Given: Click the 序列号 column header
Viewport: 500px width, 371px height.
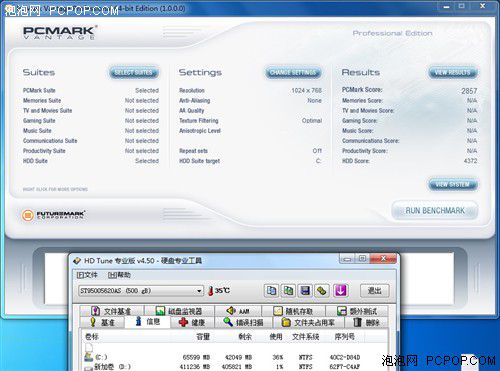Looking at the screenshot, I should [344, 337].
